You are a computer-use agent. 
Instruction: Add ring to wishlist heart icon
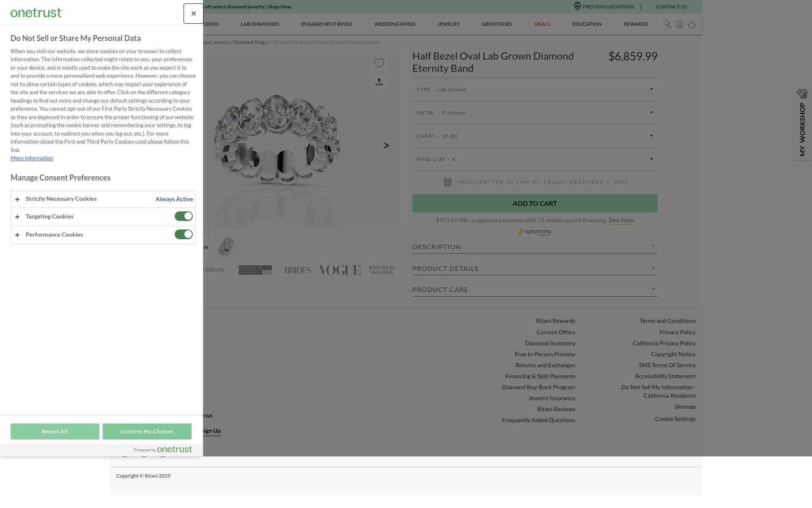pyautogui.click(x=379, y=63)
